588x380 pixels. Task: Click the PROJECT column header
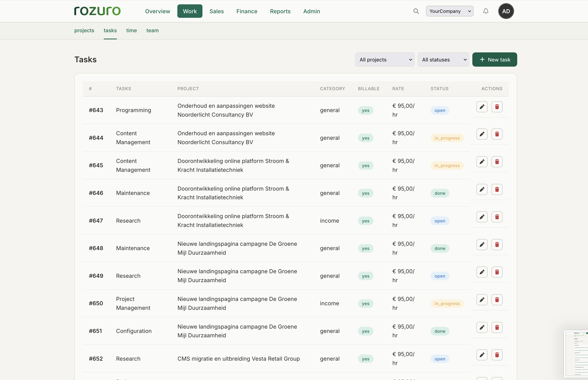point(188,89)
